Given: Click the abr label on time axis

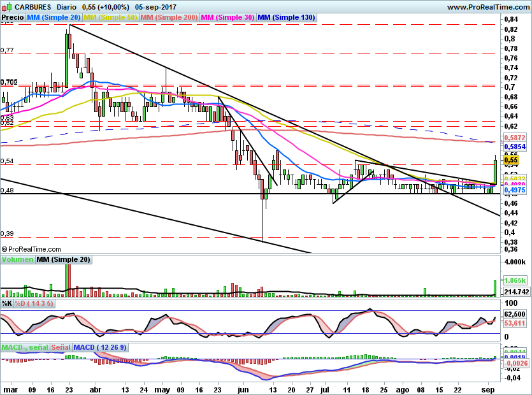Looking at the screenshot, I should [x=96, y=390].
